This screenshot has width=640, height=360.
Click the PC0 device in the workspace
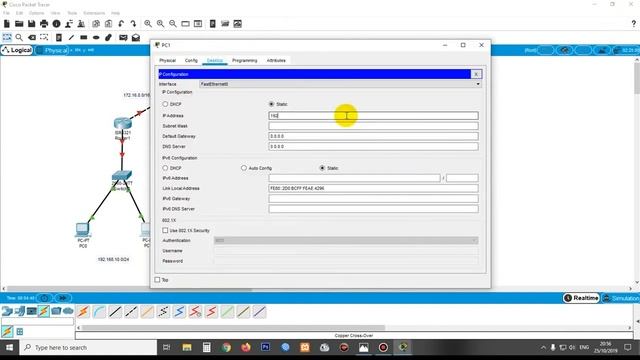[x=83, y=230]
